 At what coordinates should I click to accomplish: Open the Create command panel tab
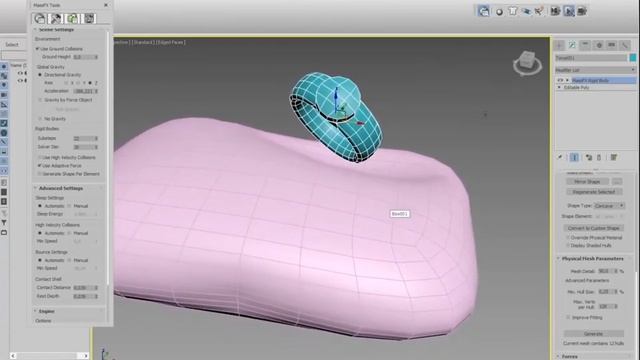559,45
